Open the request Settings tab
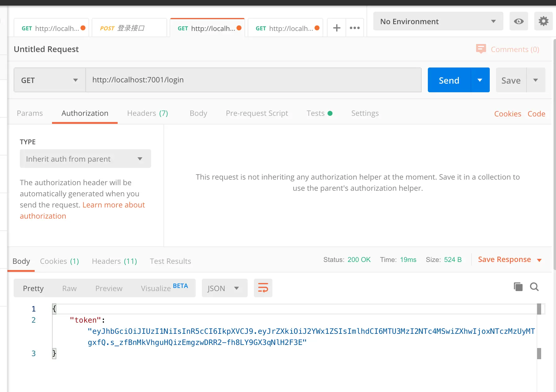The height and width of the screenshot is (392, 556). [x=365, y=113]
